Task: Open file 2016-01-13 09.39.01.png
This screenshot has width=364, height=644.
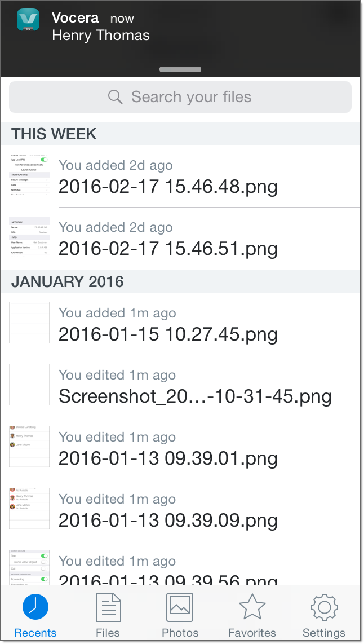Action: tap(168, 458)
